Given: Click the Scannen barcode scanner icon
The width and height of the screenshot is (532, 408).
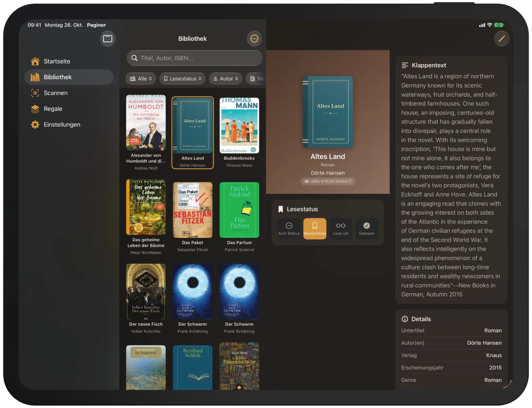Looking at the screenshot, I should coord(35,93).
